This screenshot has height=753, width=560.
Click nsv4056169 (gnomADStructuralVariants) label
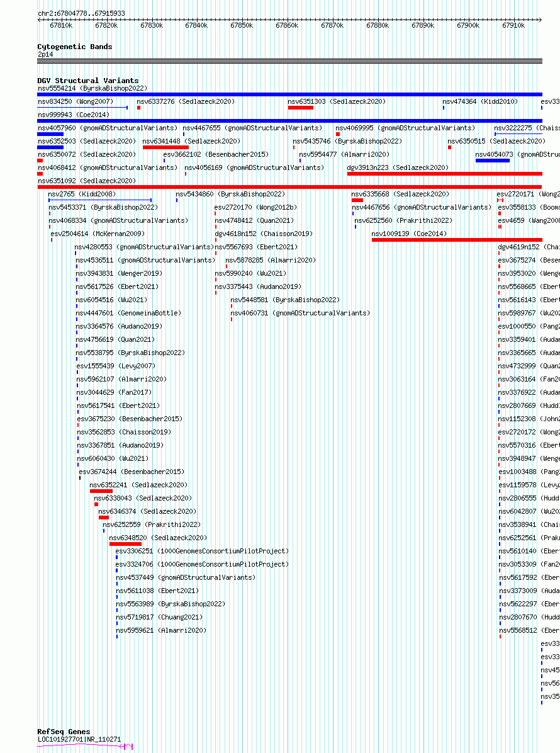254,167
